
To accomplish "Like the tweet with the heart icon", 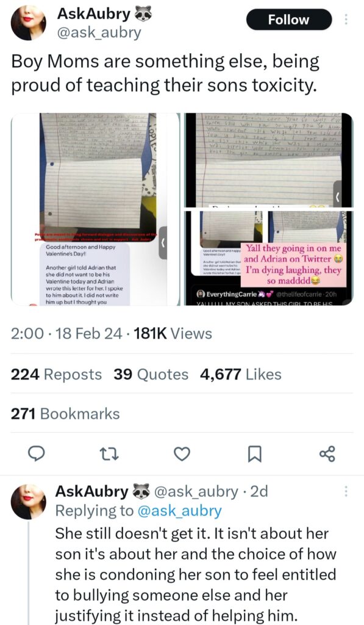I will pos(182,454).
